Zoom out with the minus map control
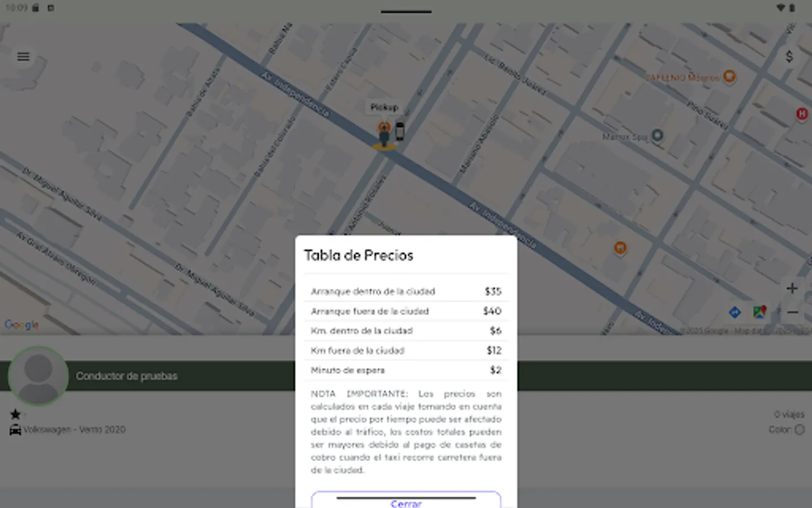Image resolution: width=812 pixels, height=508 pixels. (x=792, y=312)
